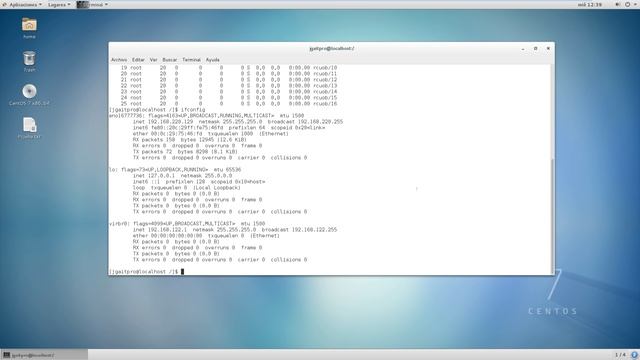Click the virbr0: flags=4099 interface line
The width and height of the screenshot is (640, 360).
point(187,224)
